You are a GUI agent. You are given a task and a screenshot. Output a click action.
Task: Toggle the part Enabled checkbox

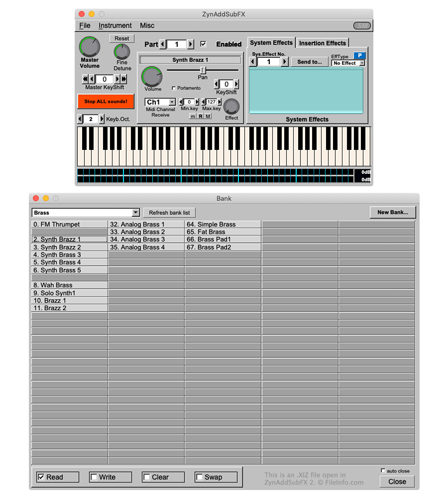tap(203, 44)
